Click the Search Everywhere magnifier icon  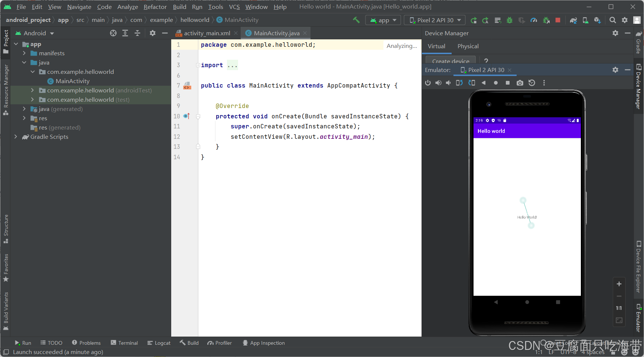[x=613, y=20]
